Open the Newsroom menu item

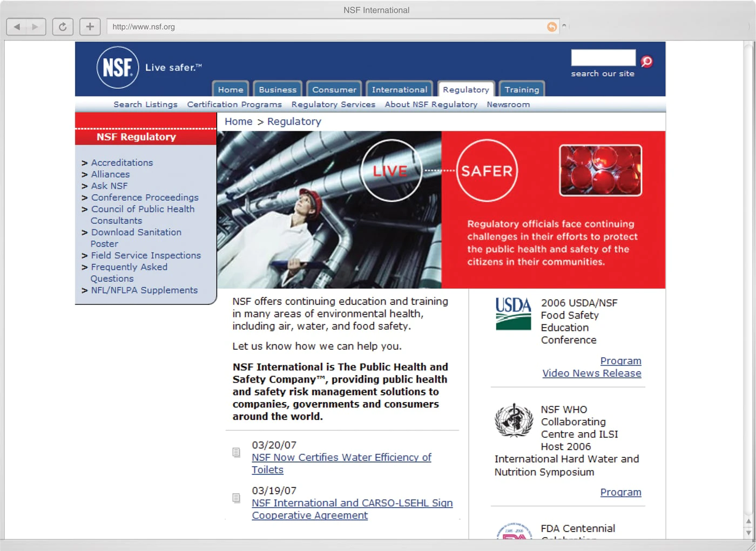pos(508,104)
